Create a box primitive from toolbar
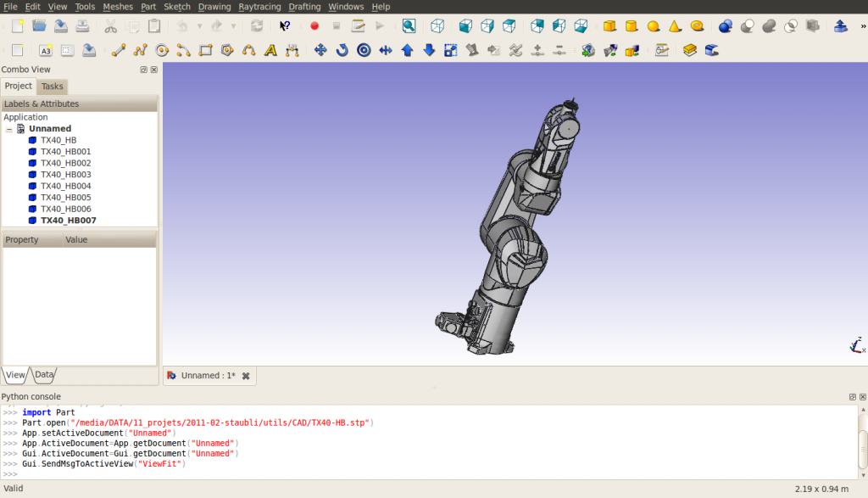 click(609, 26)
